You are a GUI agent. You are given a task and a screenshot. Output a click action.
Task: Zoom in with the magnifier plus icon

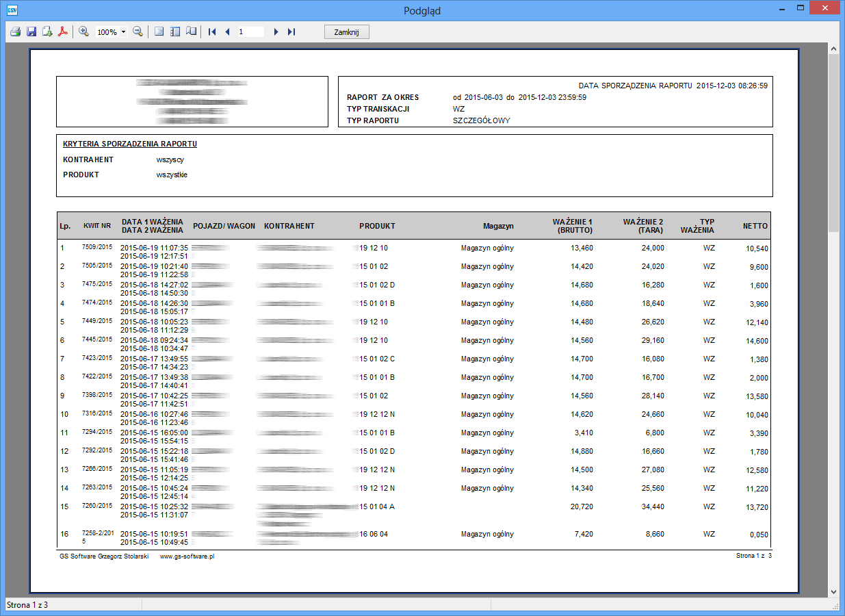pos(84,31)
